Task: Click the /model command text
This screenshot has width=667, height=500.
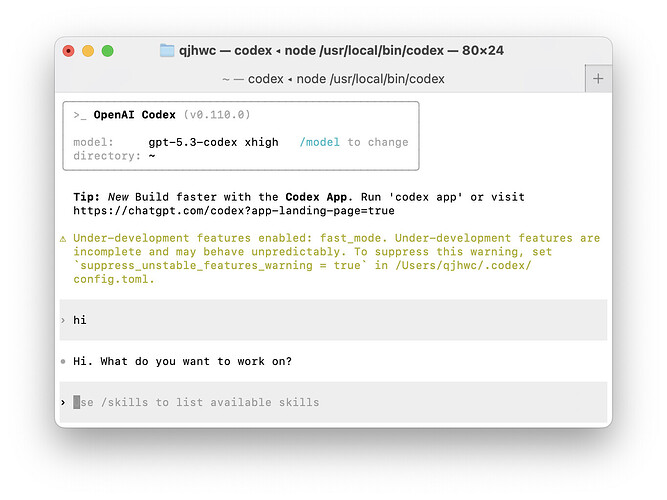Action: click(319, 142)
